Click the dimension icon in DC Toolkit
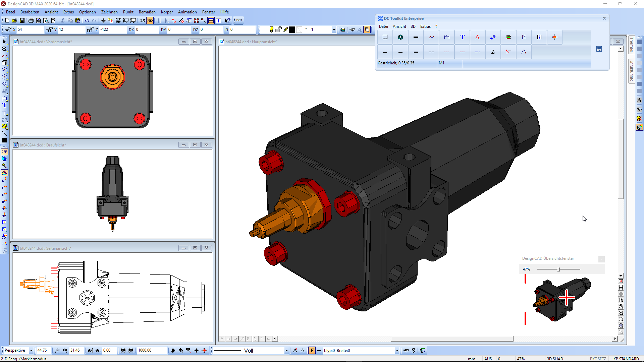 [447, 37]
